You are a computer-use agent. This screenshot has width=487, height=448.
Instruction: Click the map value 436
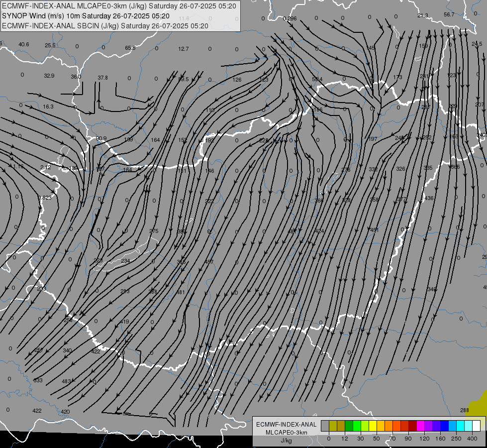pos(429,198)
